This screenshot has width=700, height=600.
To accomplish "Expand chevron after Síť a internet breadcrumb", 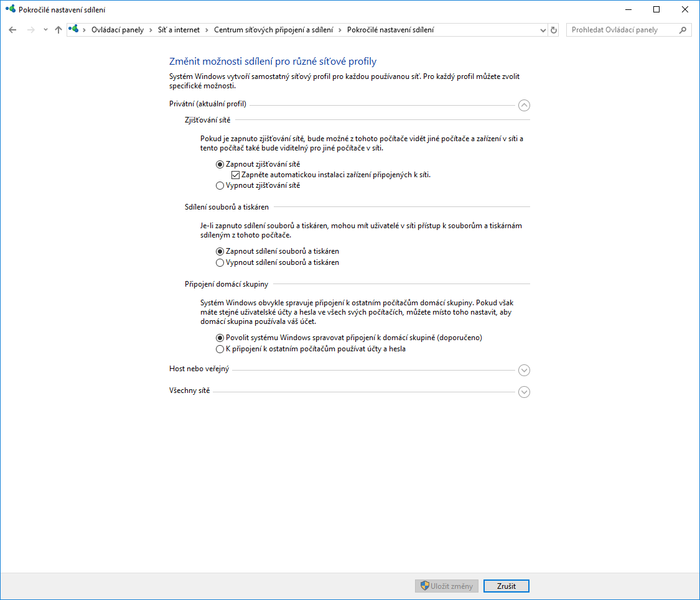I will [x=207, y=30].
